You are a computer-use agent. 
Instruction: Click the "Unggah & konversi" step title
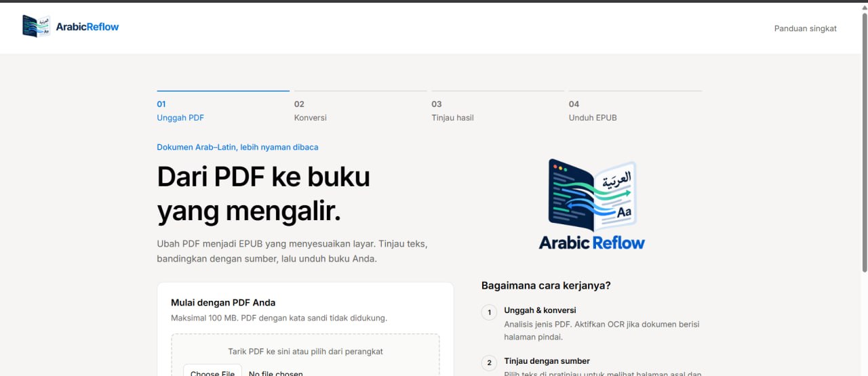(x=540, y=310)
